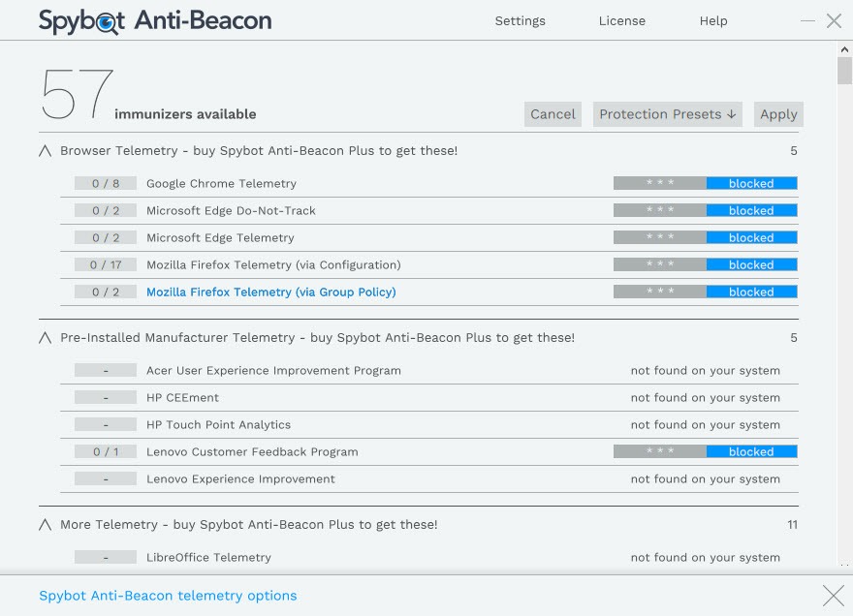
Task: Collapse the Browser Telemetry section
Action: (46, 150)
